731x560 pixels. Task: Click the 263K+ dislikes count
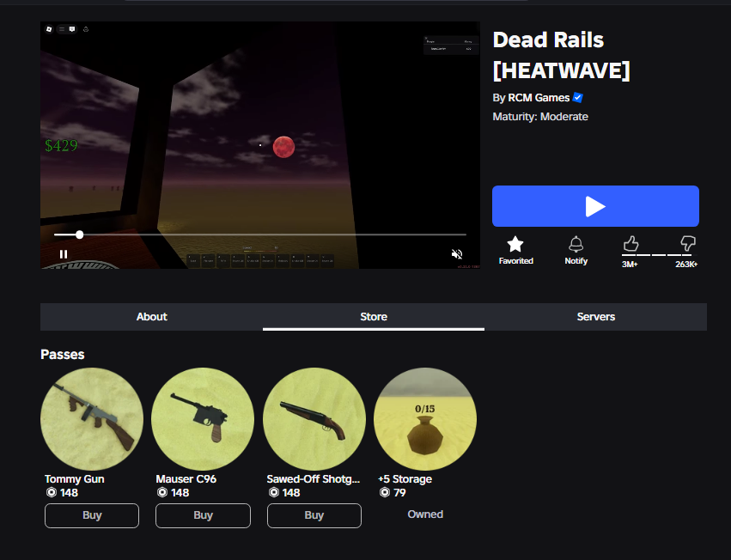tap(686, 265)
